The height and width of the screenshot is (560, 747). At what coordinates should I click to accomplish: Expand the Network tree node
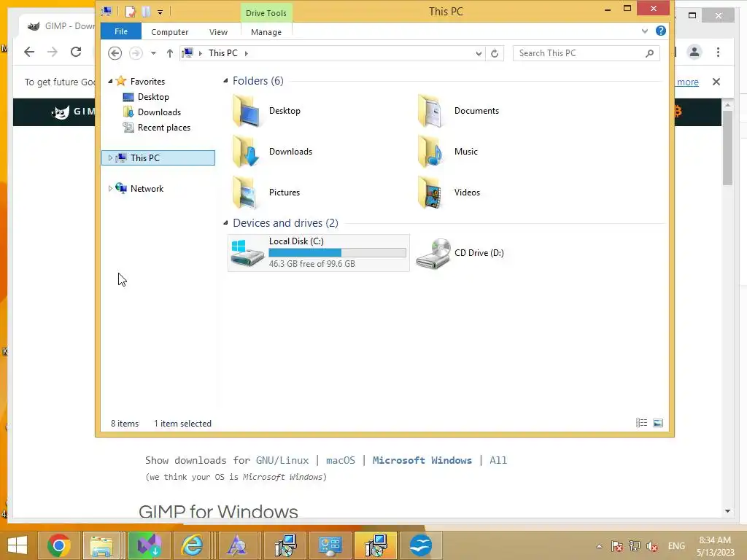(111, 189)
